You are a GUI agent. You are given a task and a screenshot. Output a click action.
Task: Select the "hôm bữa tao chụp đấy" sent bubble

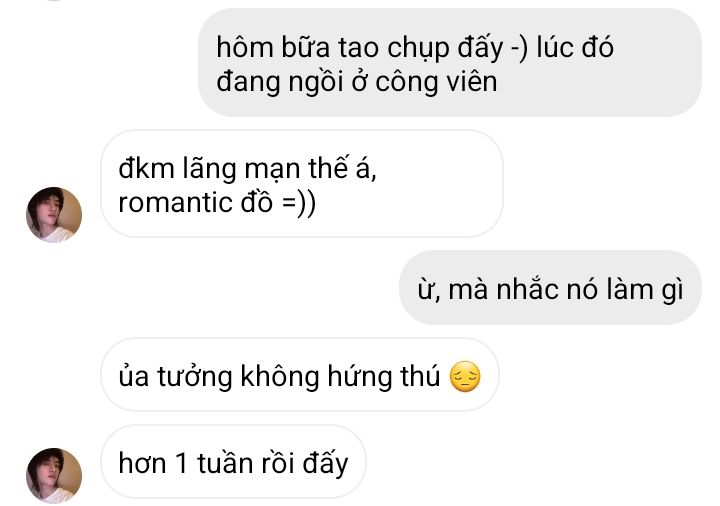450,62
